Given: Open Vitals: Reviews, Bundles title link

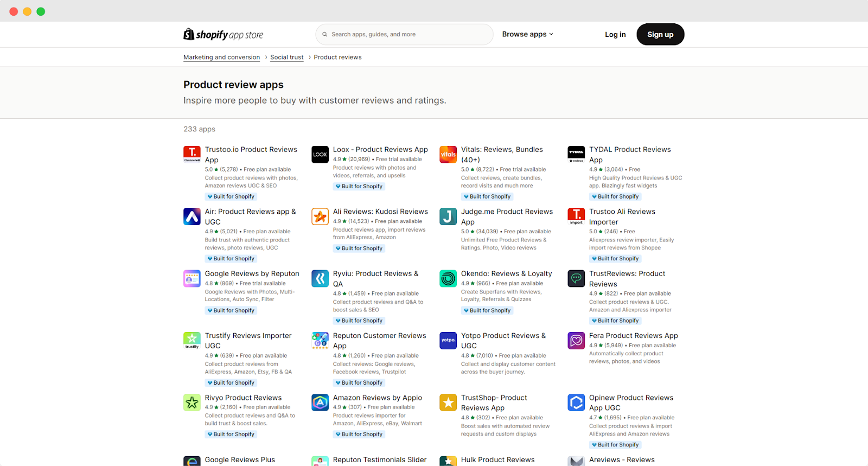Looking at the screenshot, I should [502, 155].
